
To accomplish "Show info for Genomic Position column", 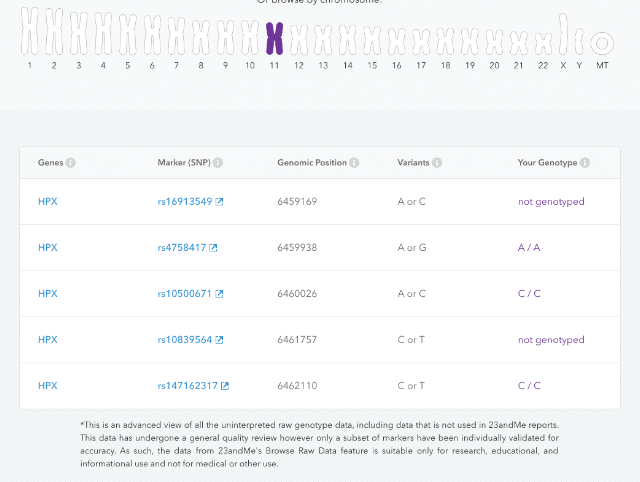I will click(x=354, y=163).
